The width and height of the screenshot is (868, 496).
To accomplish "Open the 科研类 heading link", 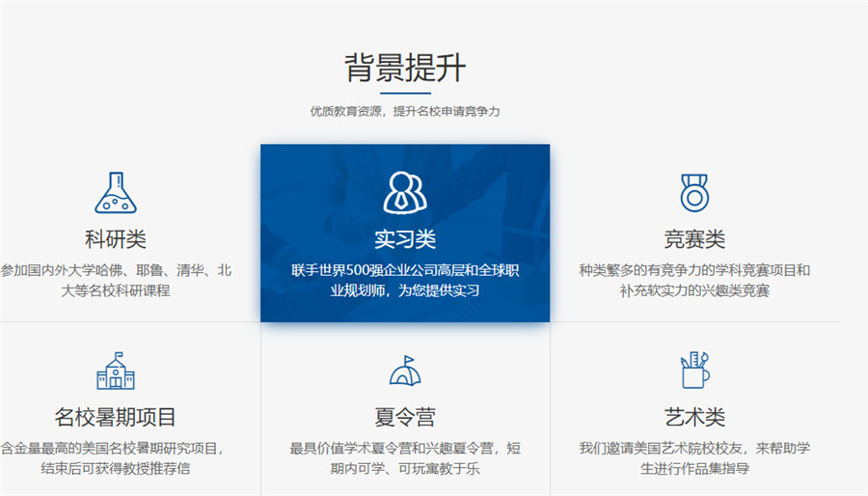I will (x=116, y=239).
